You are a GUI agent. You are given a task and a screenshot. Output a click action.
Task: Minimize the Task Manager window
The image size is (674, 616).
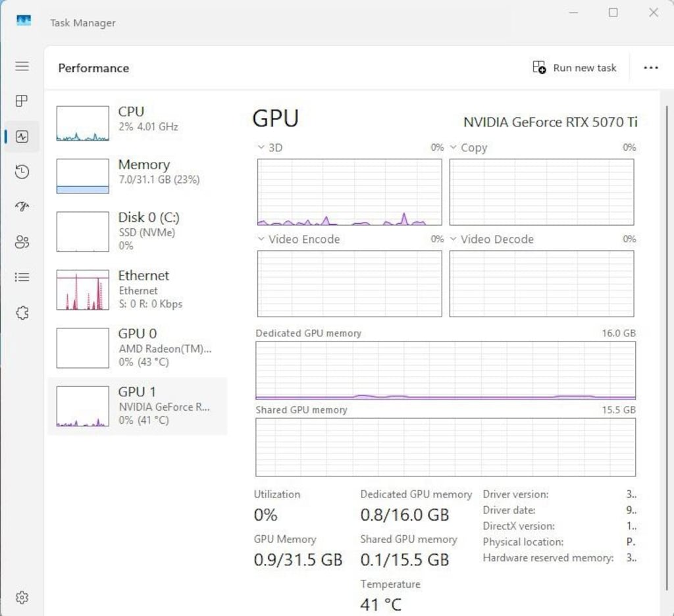point(573,13)
